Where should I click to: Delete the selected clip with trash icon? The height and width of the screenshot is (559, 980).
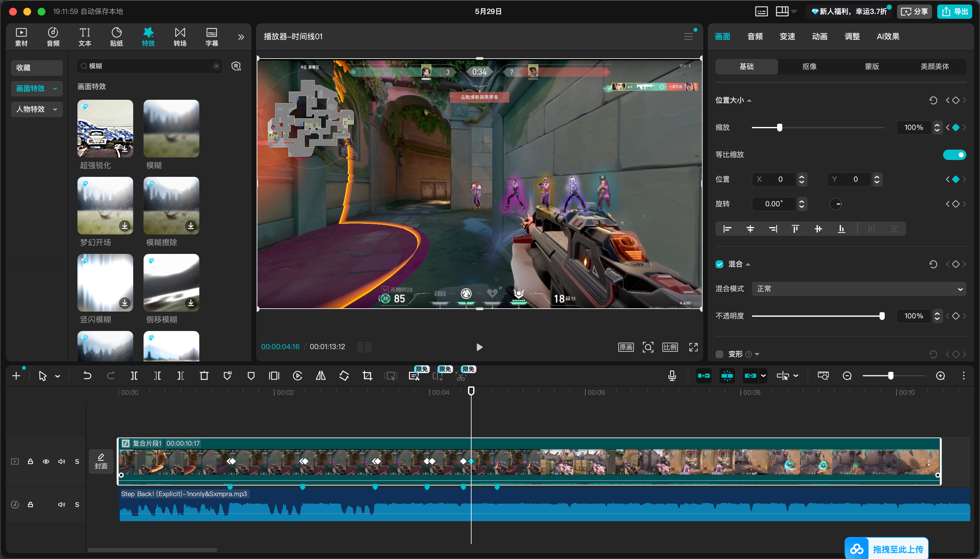[x=204, y=376]
